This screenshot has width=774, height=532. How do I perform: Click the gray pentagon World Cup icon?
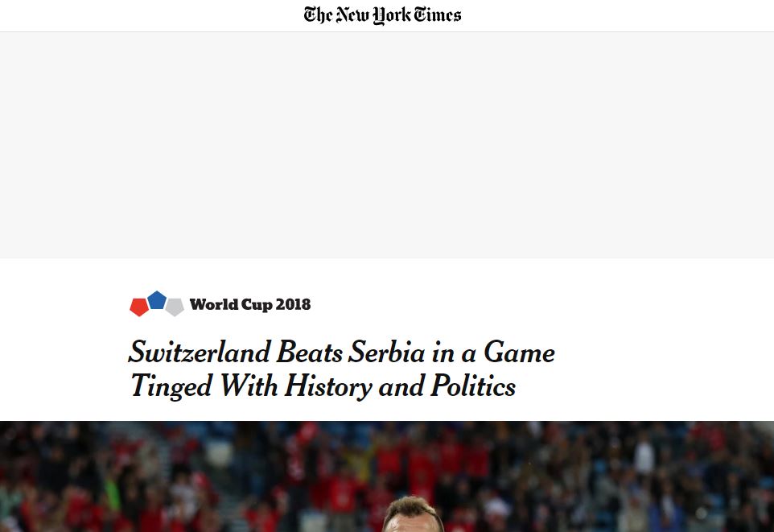click(175, 307)
